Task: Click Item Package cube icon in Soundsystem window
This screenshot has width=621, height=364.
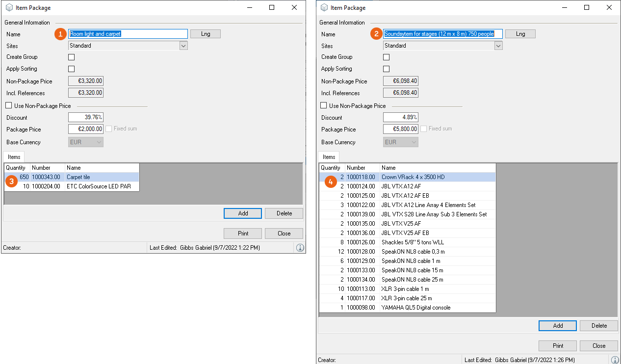Action: pos(324,7)
